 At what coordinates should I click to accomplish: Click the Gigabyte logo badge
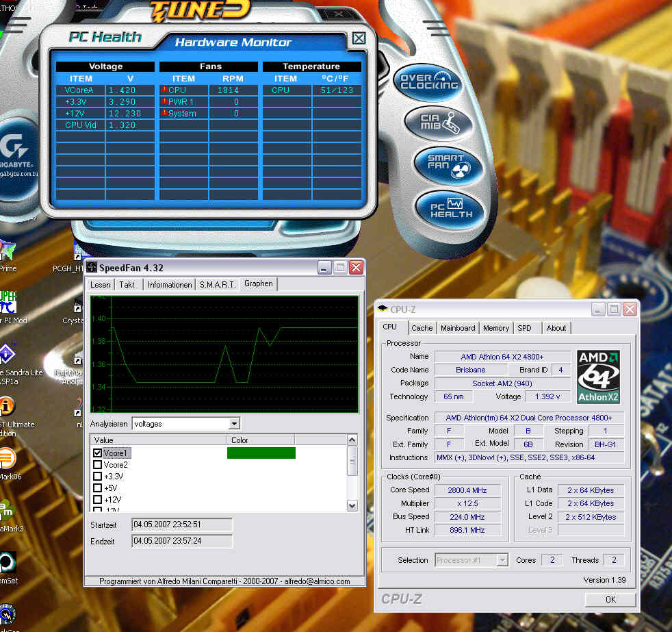[x=17, y=159]
